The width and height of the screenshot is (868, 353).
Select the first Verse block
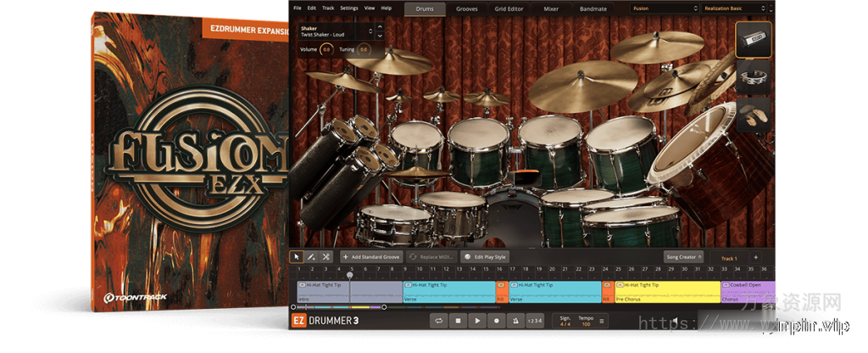point(449,292)
